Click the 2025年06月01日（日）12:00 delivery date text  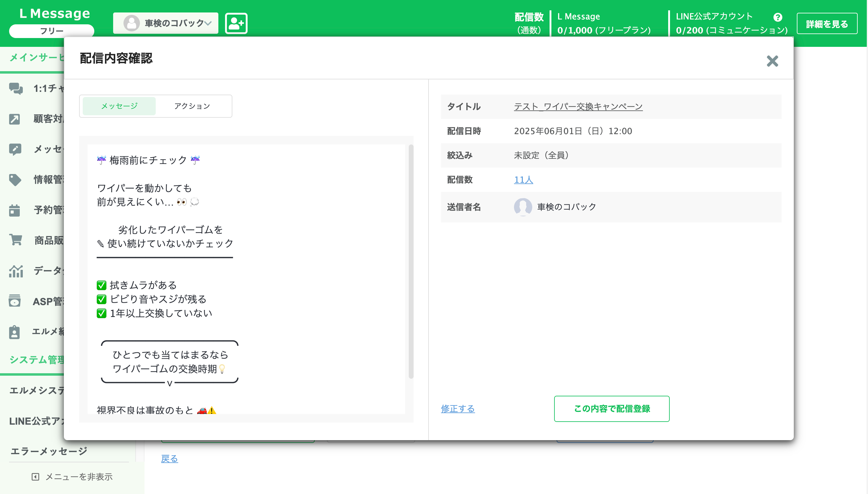coord(573,131)
